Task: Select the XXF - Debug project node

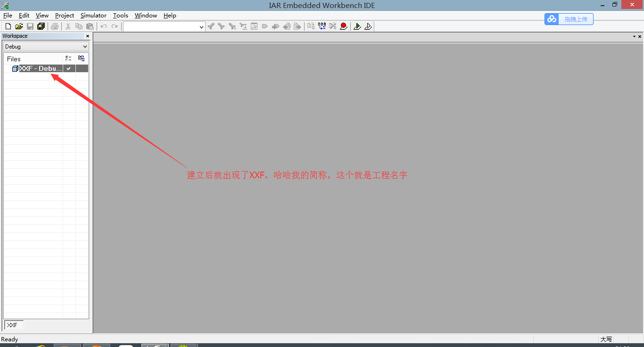Action: [x=41, y=68]
